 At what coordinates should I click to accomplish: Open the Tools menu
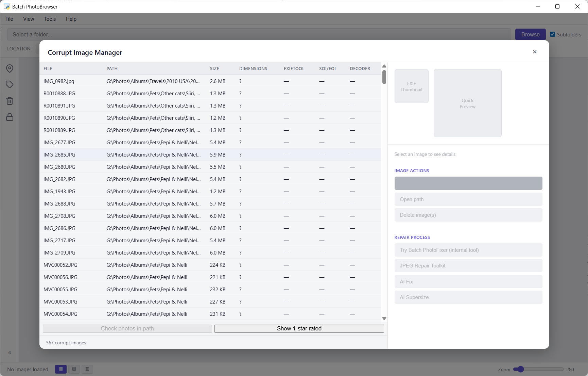(50, 19)
